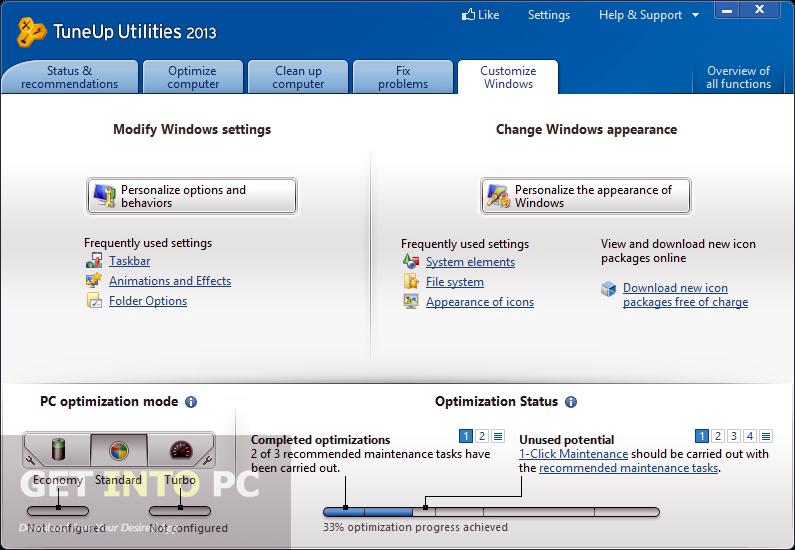The image size is (795, 550).
Task: Click 'Not configured' under Turbo
Action: [188, 528]
